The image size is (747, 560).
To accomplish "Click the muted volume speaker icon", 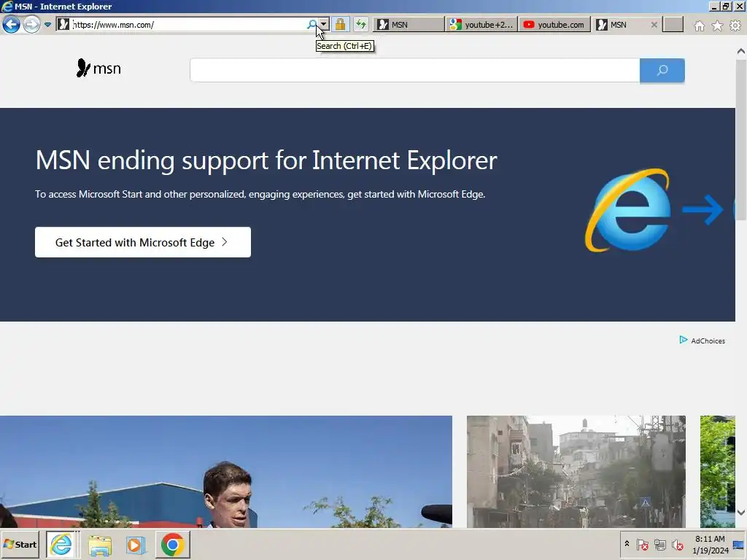I will 677,545.
